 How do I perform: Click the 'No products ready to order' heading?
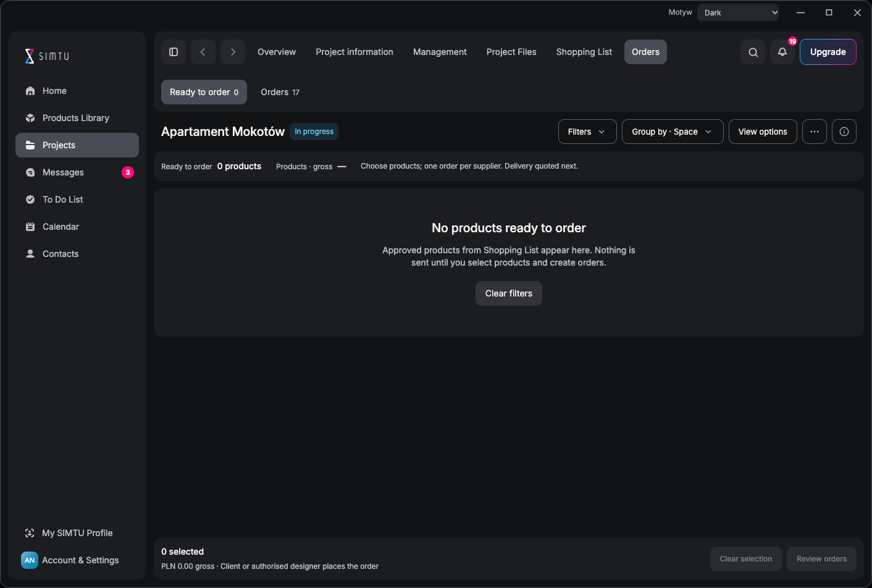(x=509, y=228)
